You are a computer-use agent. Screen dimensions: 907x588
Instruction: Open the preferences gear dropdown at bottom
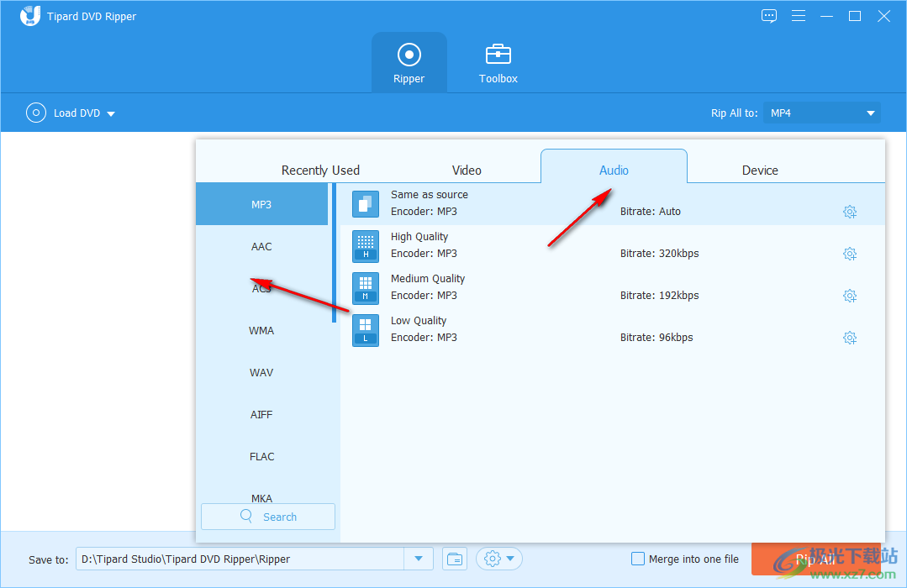click(x=499, y=559)
